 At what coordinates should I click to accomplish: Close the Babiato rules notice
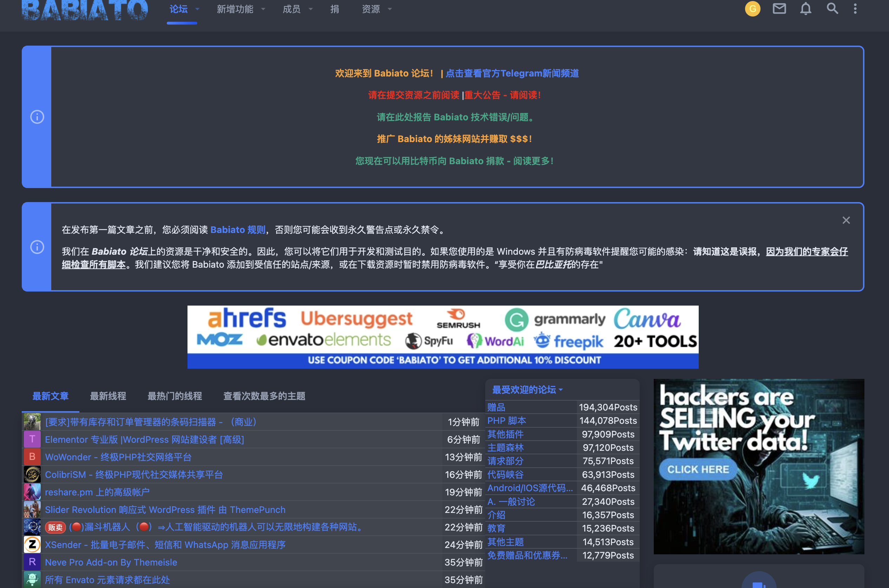tap(846, 220)
